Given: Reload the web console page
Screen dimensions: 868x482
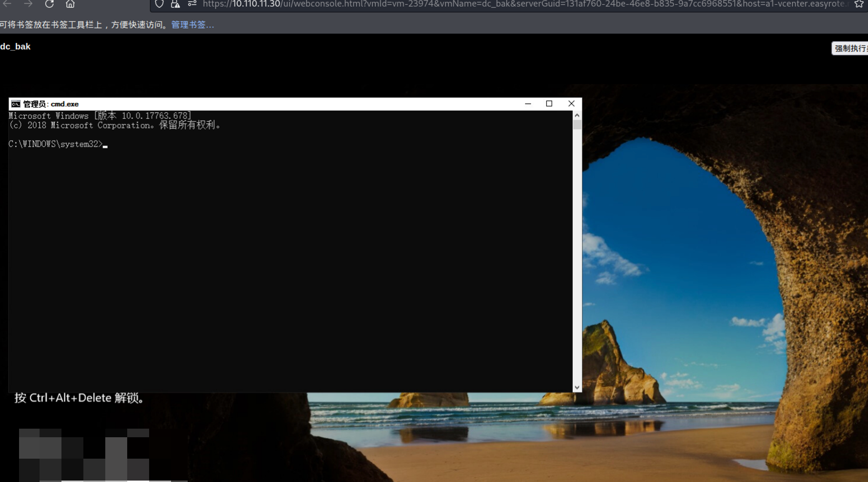Looking at the screenshot, I should tap(49, 4).
